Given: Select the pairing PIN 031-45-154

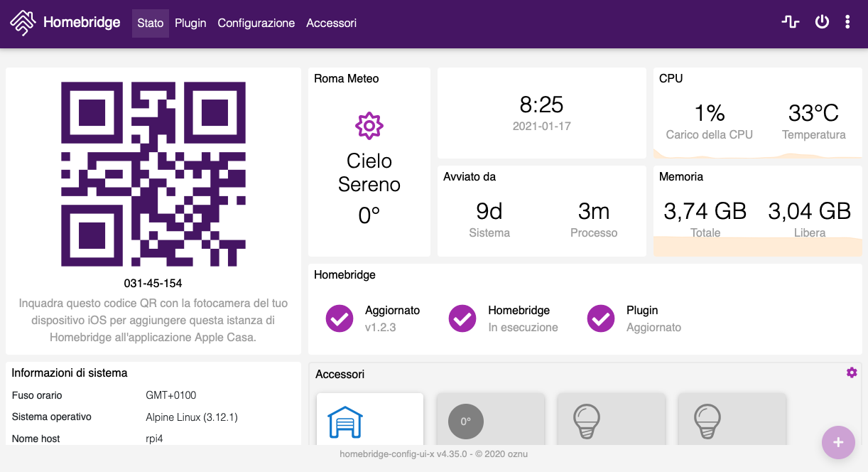Looking at the screenshot, I should pos(153,283).
